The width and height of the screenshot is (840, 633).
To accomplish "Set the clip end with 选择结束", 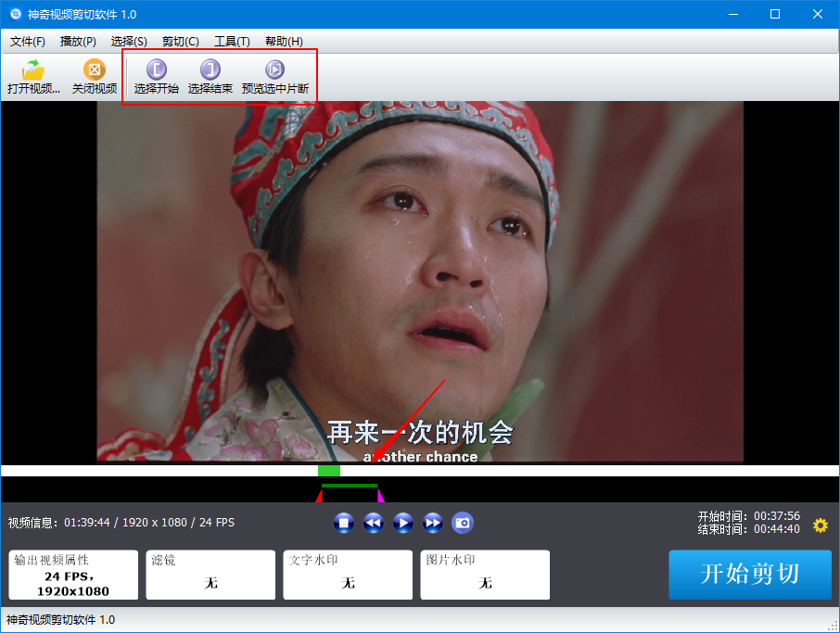I will click(210, 77).
